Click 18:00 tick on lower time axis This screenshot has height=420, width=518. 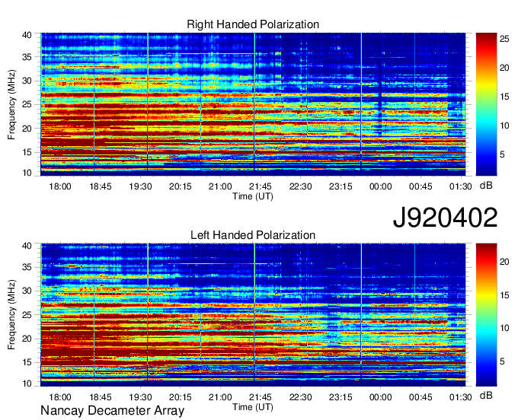pyautogui.click(x=60, y=397)
